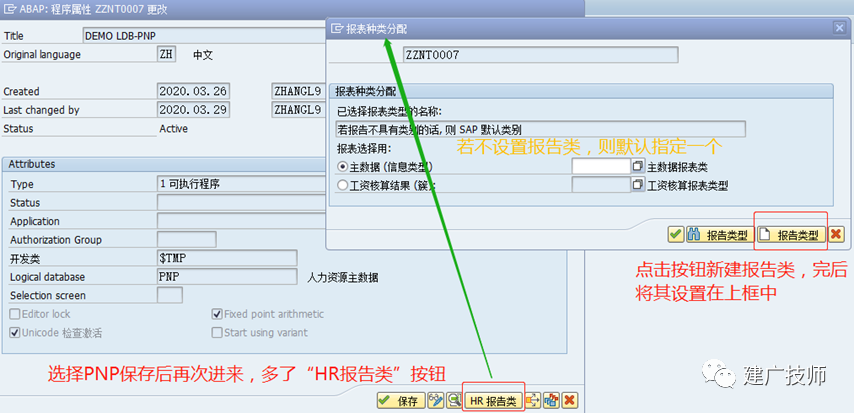Open the Application dropdown field

(x=241, y=221)
